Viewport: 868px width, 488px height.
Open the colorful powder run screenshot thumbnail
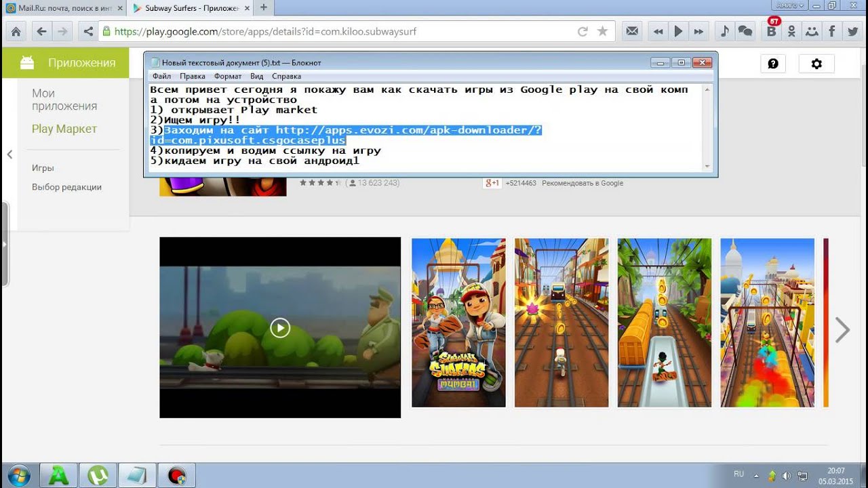click(768, 323)
